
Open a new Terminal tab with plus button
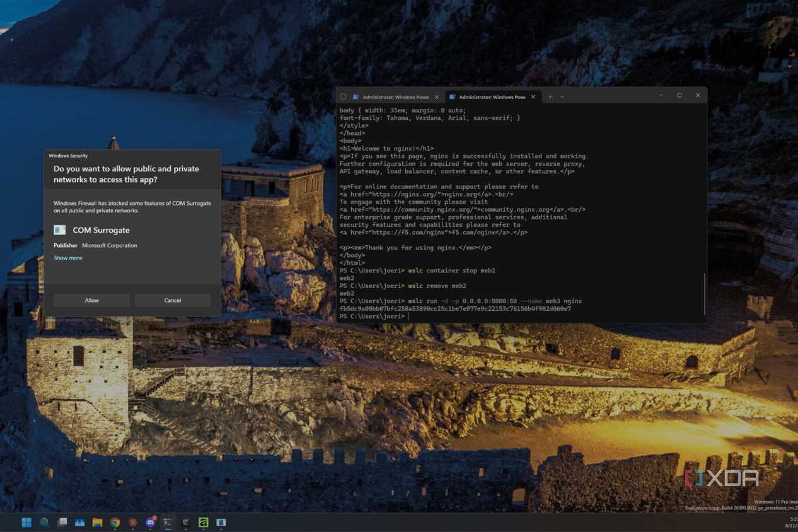pyautogui.click(x=550, y=97)
